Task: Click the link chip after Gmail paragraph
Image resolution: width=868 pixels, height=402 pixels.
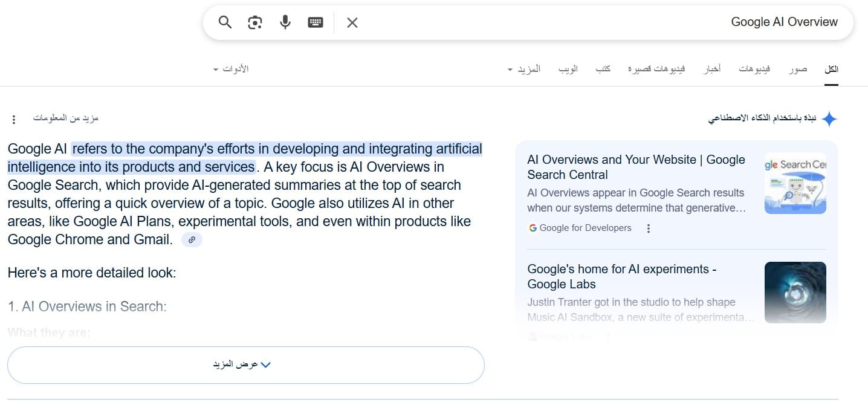Action: point(192,240)
